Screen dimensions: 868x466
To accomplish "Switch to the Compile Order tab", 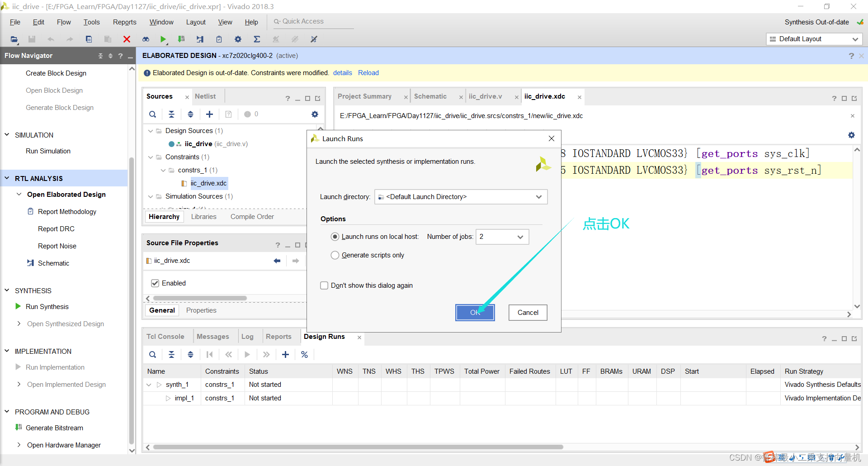I will pos(252,217).
